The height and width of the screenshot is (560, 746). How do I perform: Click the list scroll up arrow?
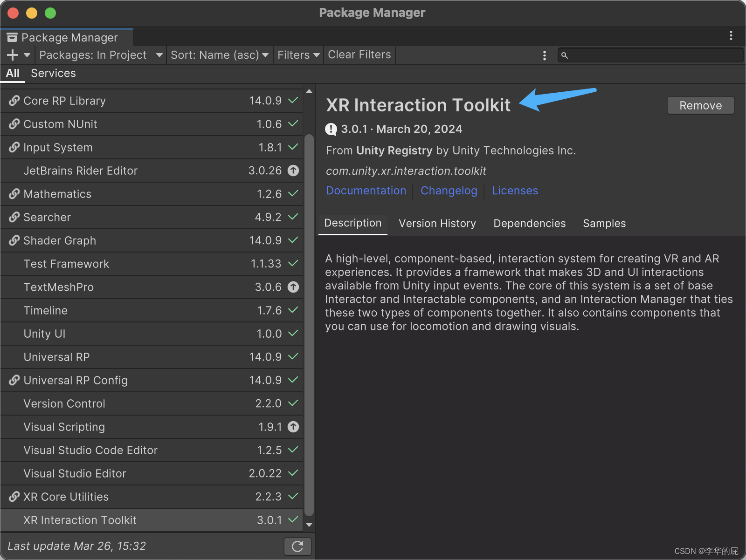309,91
